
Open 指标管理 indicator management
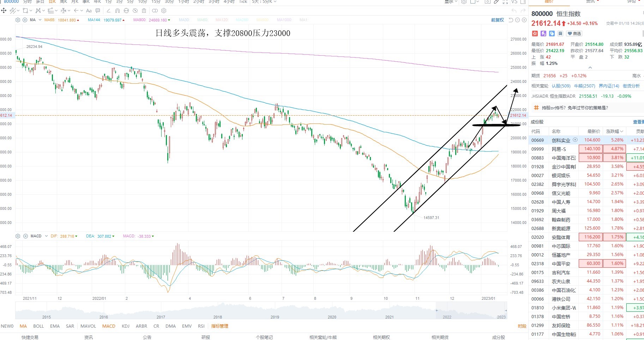219,326
